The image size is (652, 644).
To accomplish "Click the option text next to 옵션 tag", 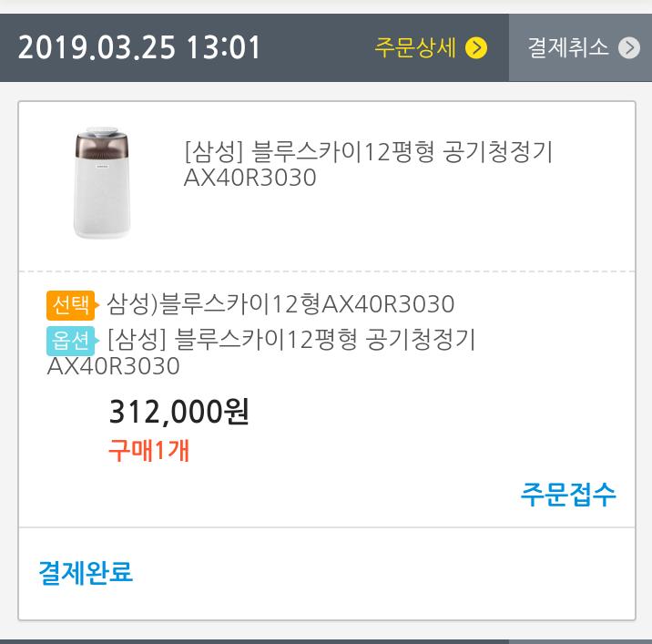I will point(291,340).
